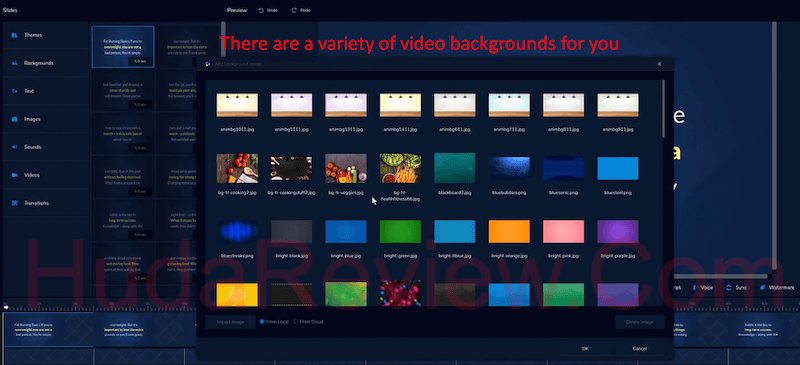Viewport: 800px width, 365px height.
Task: Click the Sync tool icon
Action: coord(736,288)
